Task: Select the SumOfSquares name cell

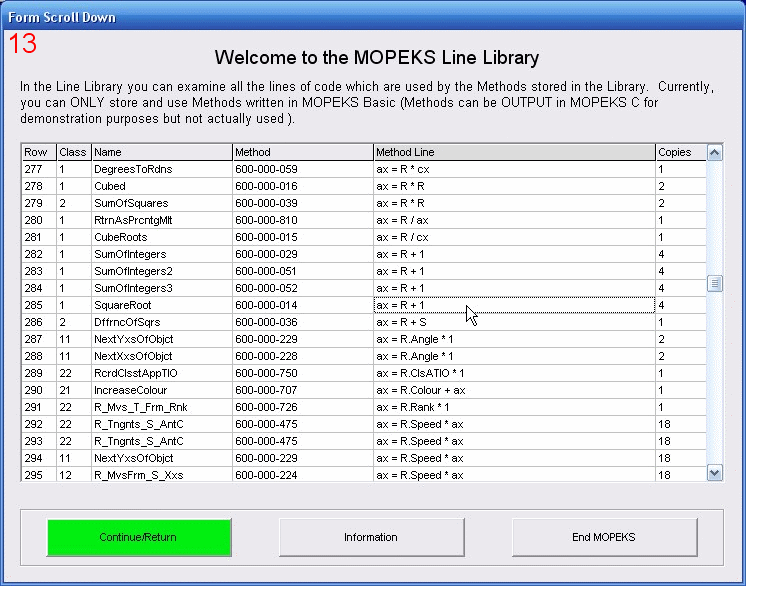Action: tap(162, 203)
